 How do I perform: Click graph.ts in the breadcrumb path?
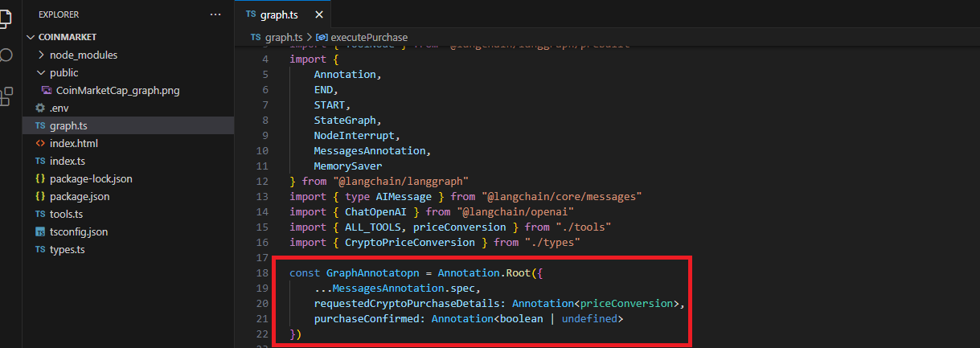tap(283, 37)
